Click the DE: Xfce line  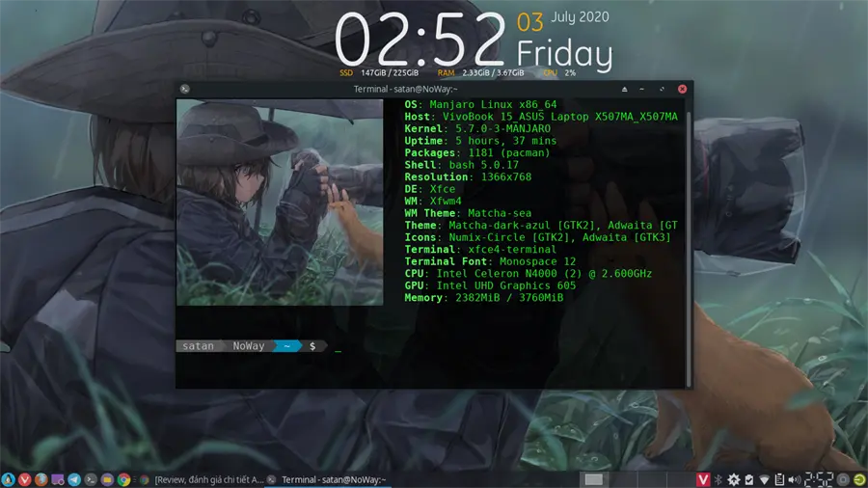[429, 189]
